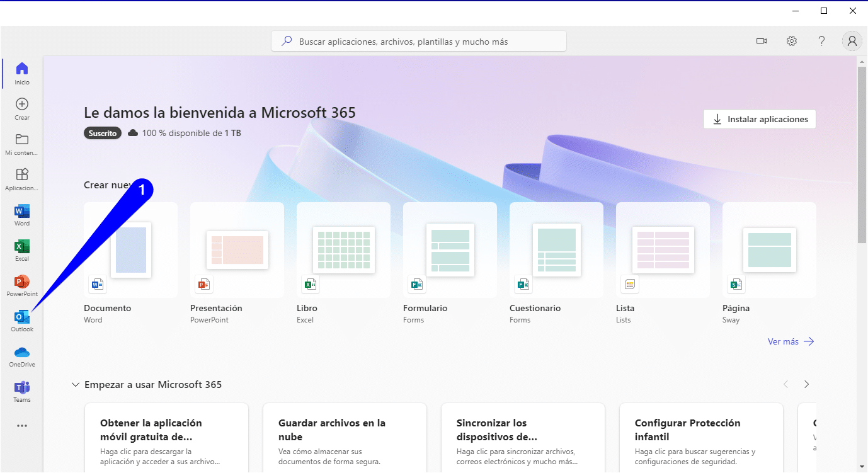Open settings gear icon

click(792, 41)
